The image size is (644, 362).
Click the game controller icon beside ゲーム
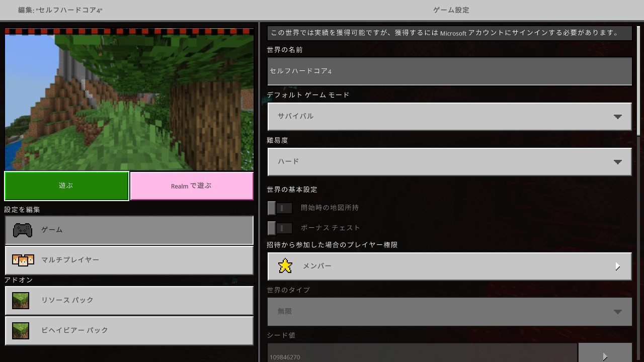pos(22,230)
